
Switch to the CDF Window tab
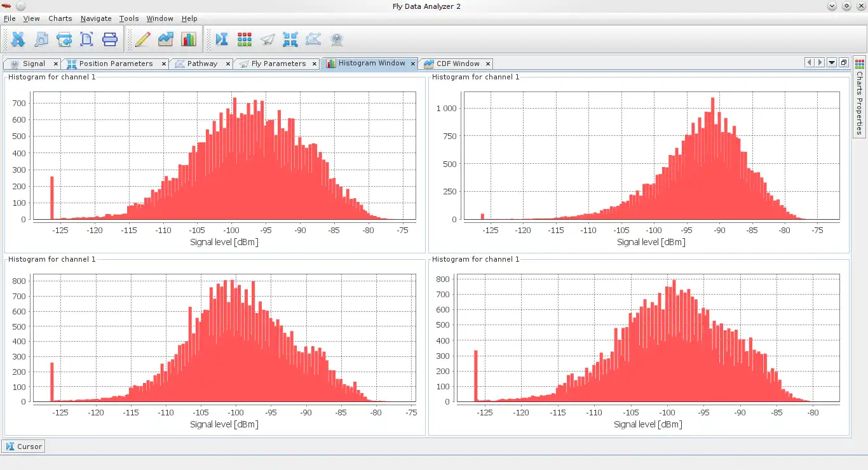coord(458,64)
